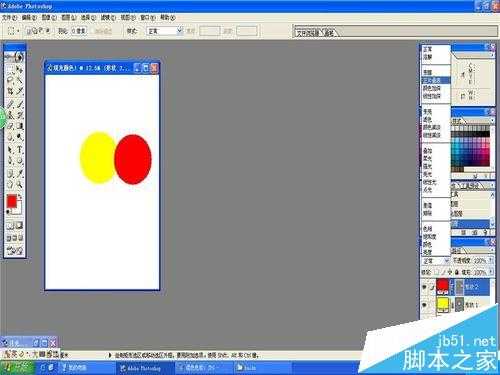
Task: Switch to 文件浏览器 tab in palette well
Action: click(308, 33)
